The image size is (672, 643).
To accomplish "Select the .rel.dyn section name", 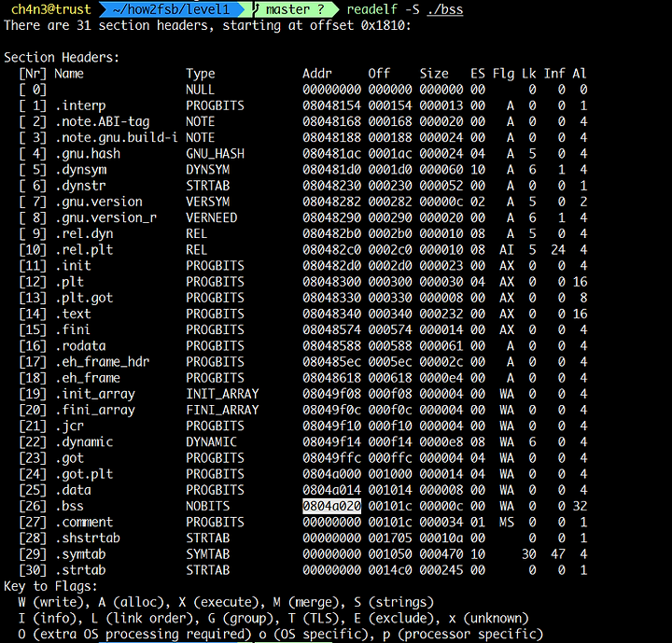I will pyautogui.click(x=84, y=233).
